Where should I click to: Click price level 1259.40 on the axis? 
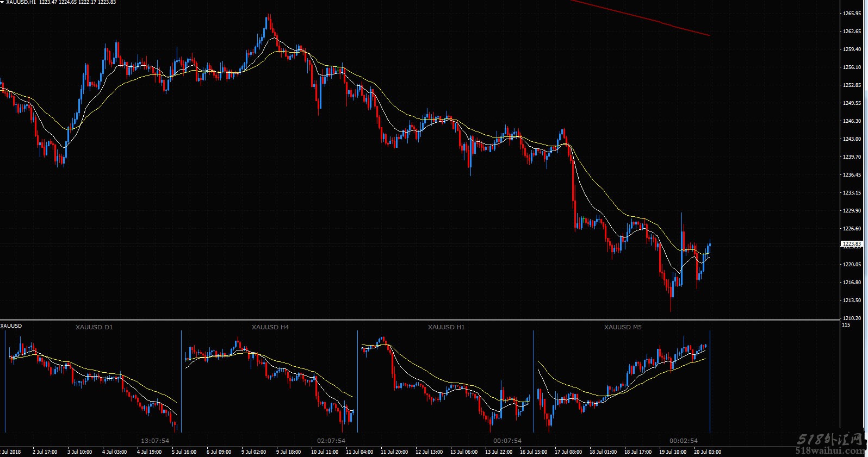click(x=852, y=49)
